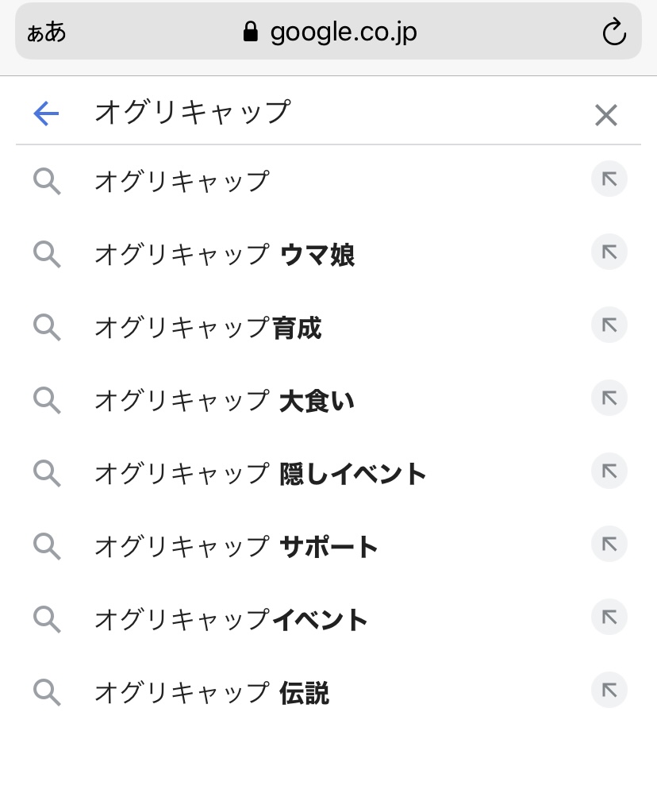This screenshot has width=657, height=812.
Task: Tap the lock icon in the address bar
Action: coord(251,33)
